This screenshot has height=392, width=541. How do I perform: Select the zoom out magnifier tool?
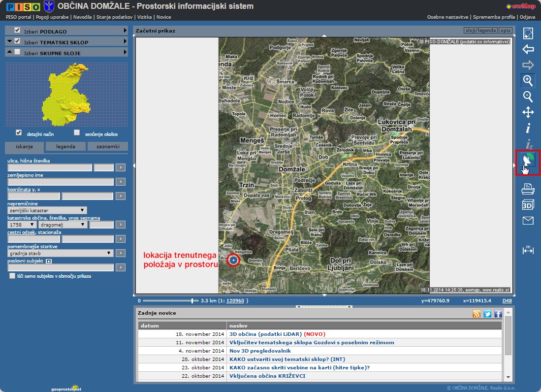528,97
